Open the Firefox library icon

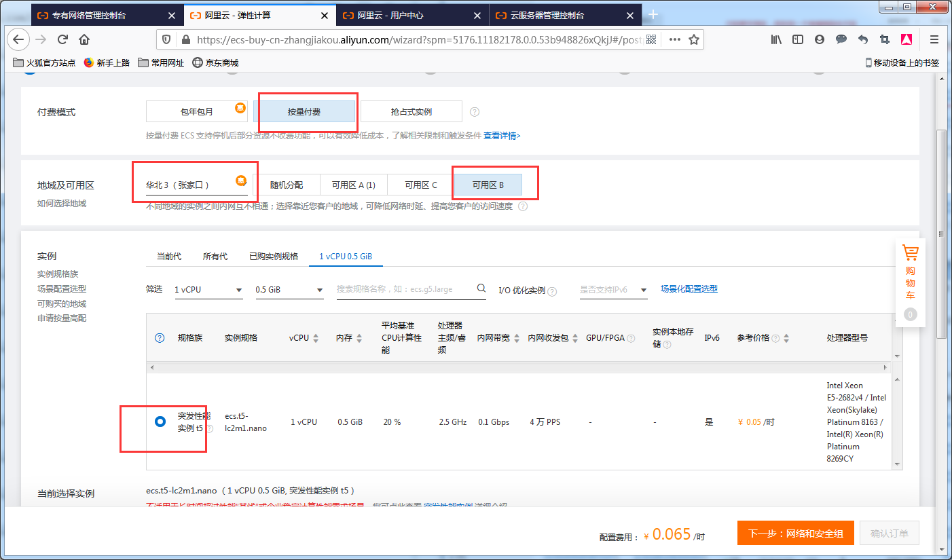776,39
